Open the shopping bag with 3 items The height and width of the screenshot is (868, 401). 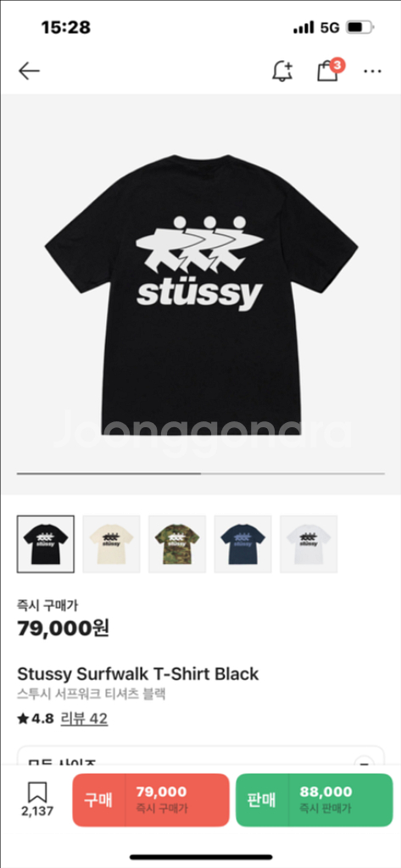tap(330, 70)
